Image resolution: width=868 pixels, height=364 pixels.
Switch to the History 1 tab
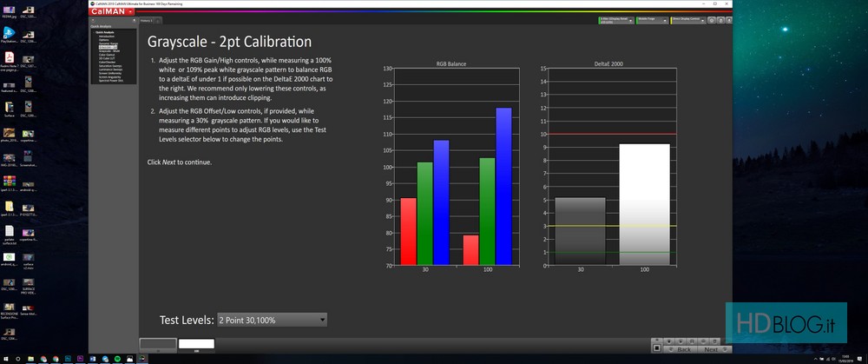click(146, 21)
